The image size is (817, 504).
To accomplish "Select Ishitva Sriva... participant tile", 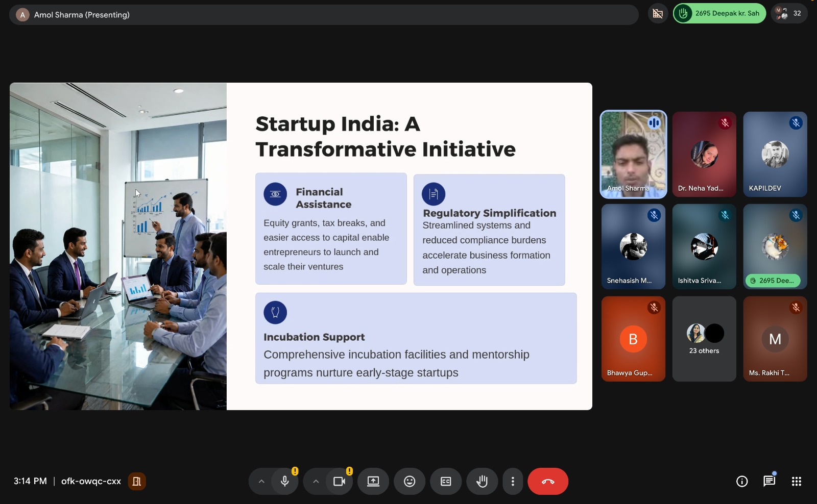I will coord(704,246).
